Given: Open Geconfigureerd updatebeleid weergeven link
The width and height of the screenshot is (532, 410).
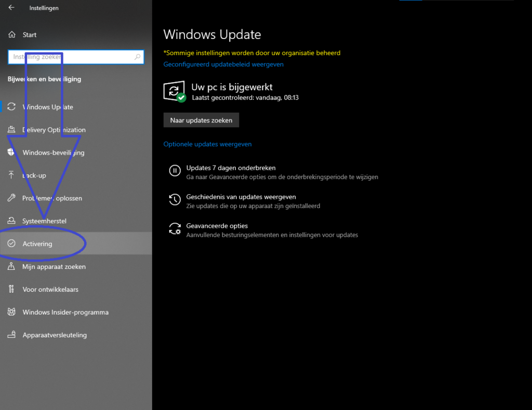Looking at the screenshot, I should [223, 64].
